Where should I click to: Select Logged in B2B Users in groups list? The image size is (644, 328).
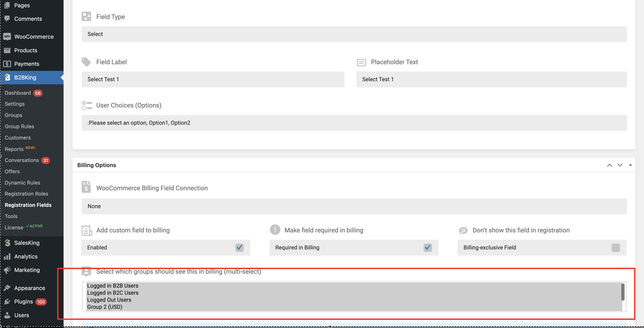[113, 285]
